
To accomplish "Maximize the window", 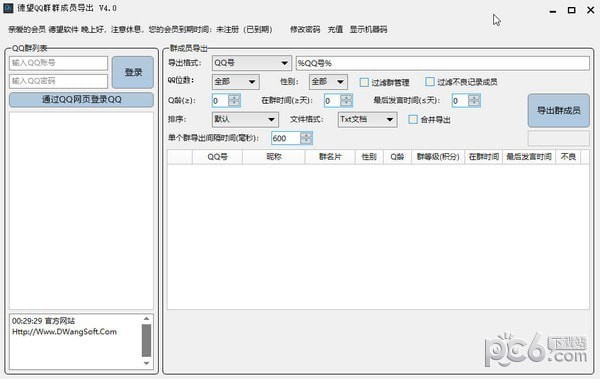I will pyautogui.click(x=571, y=10).
